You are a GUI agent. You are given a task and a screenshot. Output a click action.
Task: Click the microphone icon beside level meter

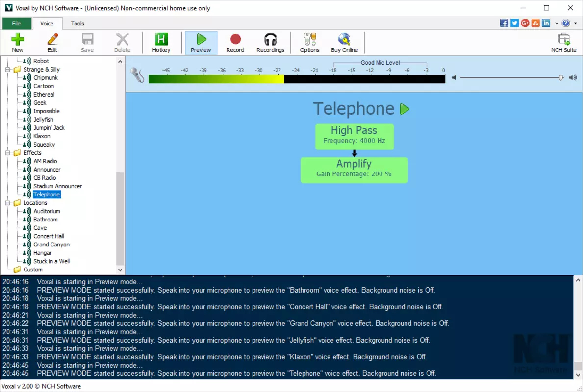[137, 75]
